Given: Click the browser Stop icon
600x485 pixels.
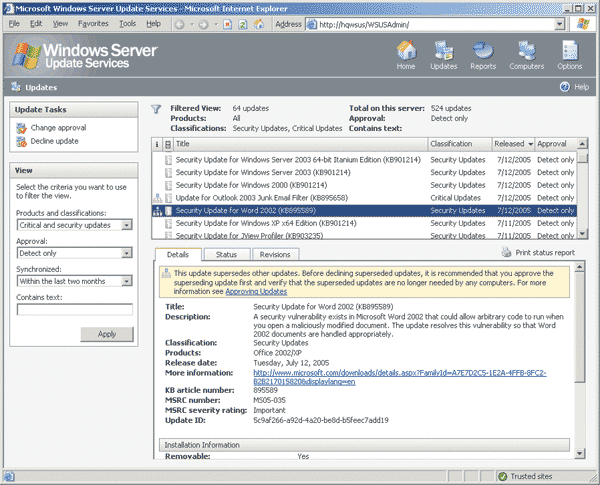Looking at the screenshot, I should point(228,24).
